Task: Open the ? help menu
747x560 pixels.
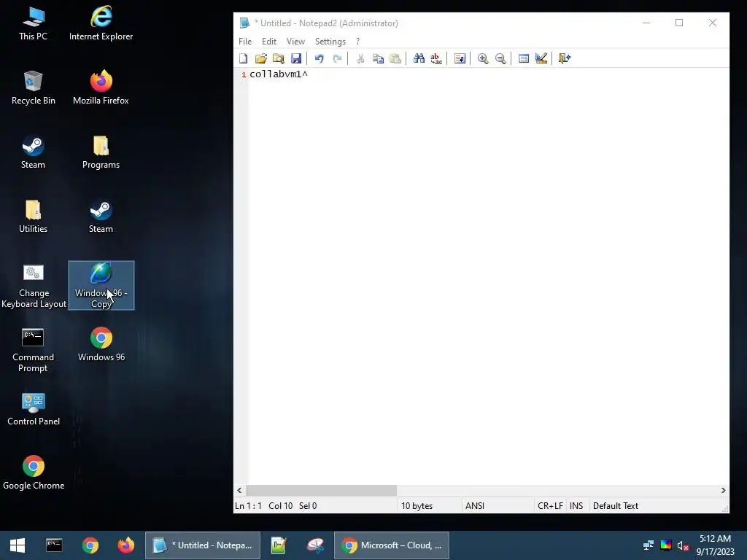Action: click(x=357, y=42)
